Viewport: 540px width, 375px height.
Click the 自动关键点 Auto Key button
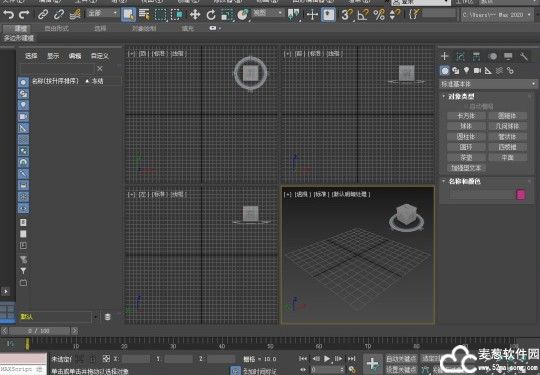[401, 359]
